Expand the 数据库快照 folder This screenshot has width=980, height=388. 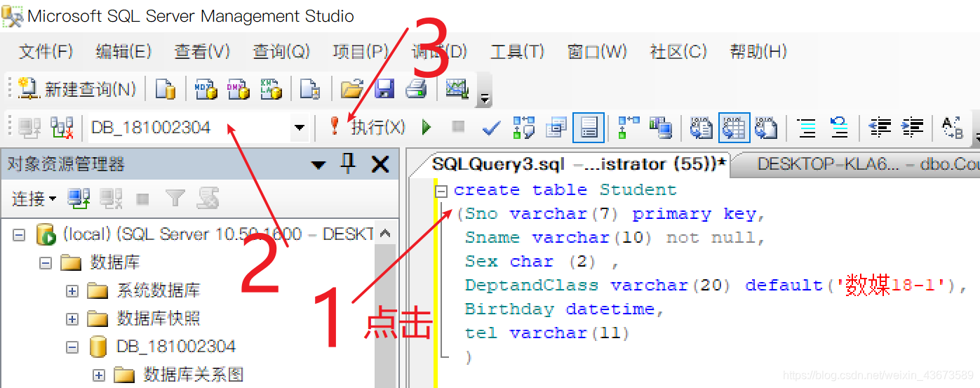click(x=72, y=319)
